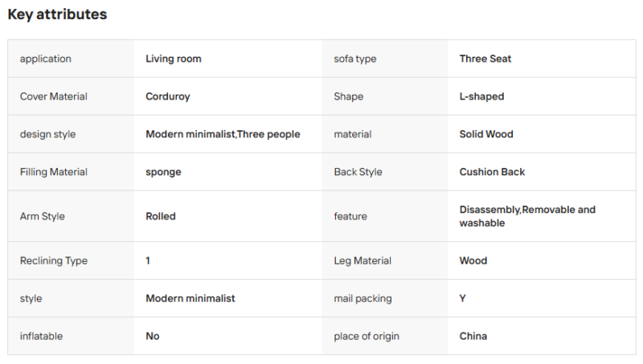Click the Rolled arm style value
This screenshot has width=643, height=364.
161,216
